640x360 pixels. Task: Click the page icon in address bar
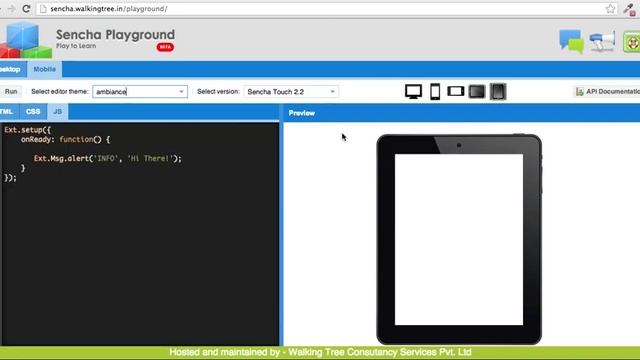tap(43, 9)
